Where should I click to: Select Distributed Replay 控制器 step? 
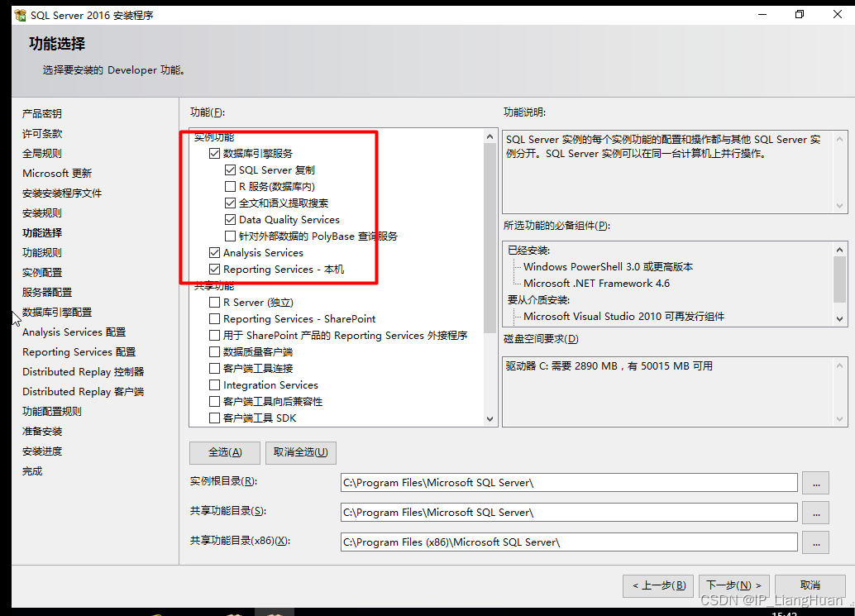84,372
